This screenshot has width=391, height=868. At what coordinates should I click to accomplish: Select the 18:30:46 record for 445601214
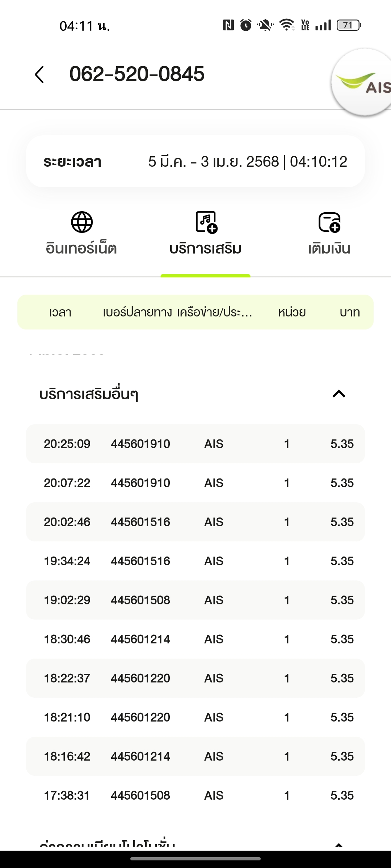pyautogui.click(x=195, y=639)
